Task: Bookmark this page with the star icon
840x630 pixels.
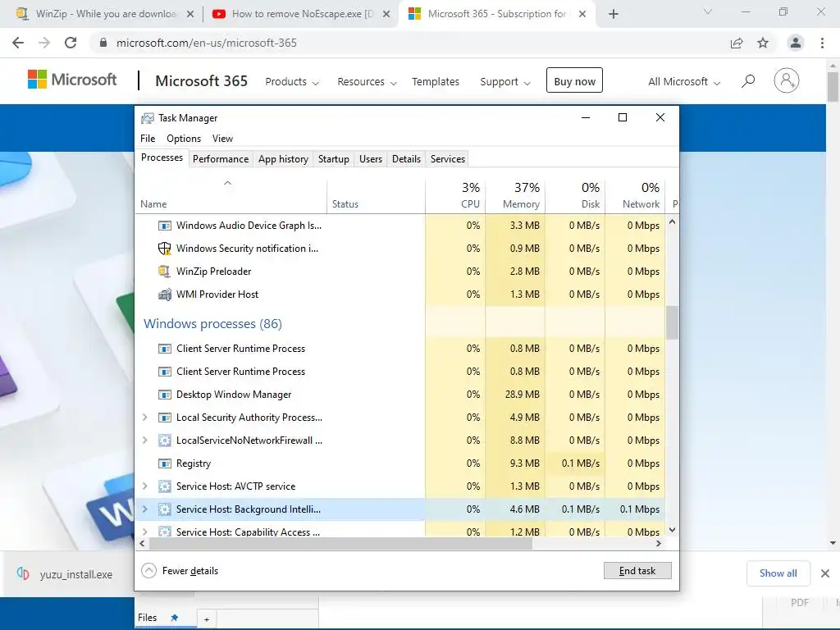Action: (763, 43)
